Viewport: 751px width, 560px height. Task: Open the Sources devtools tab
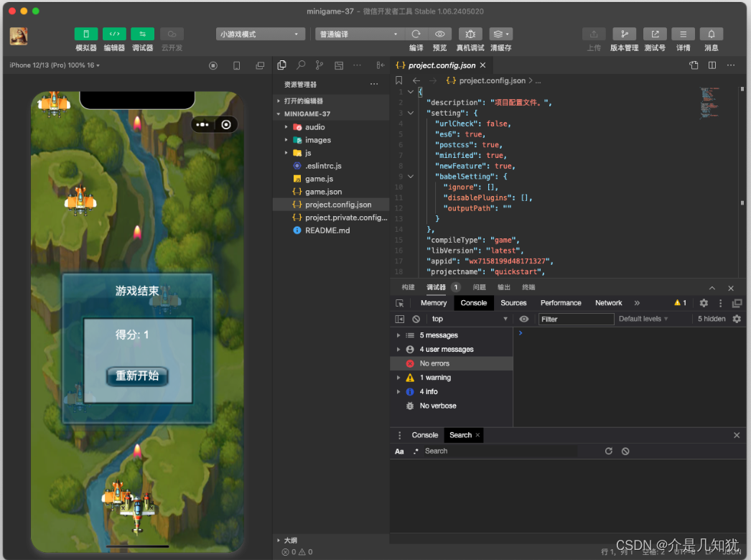(513, 303)
